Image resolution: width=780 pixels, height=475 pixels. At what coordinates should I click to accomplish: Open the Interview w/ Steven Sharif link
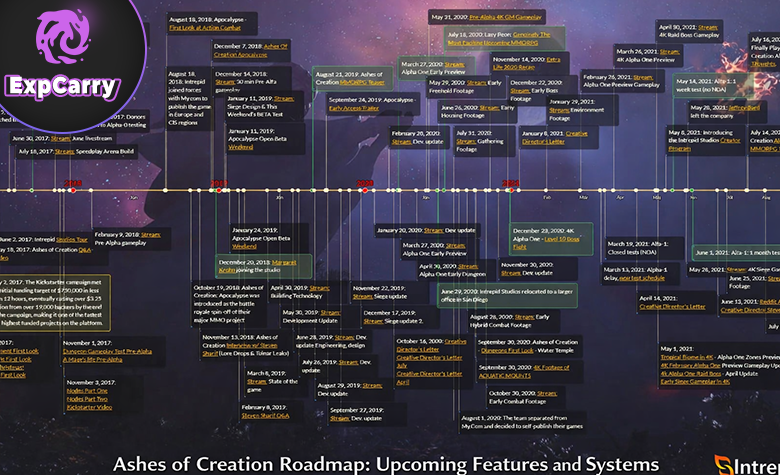[x=240, y=349]
